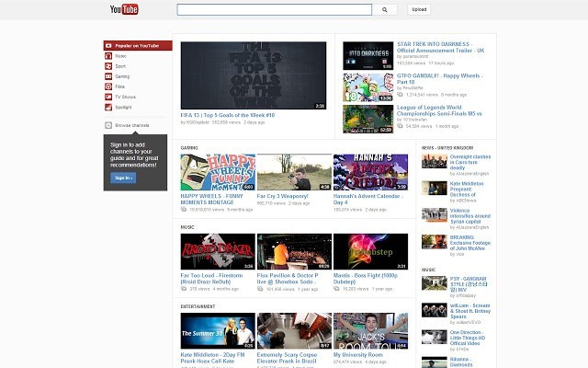Open the Gaming category label in sidebar
Screen dimensions: 588x368
122,76
